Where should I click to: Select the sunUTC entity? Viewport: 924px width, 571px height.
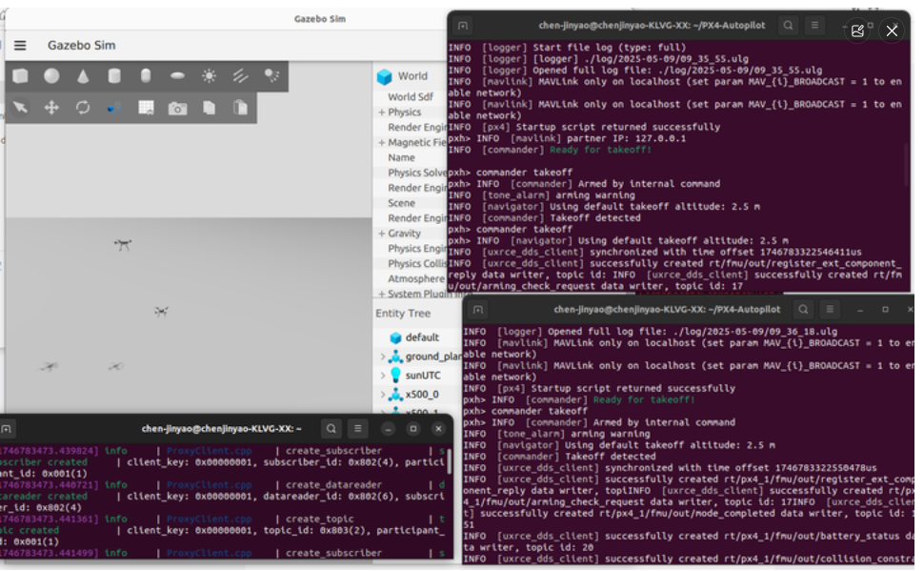[x=423, y=376]
